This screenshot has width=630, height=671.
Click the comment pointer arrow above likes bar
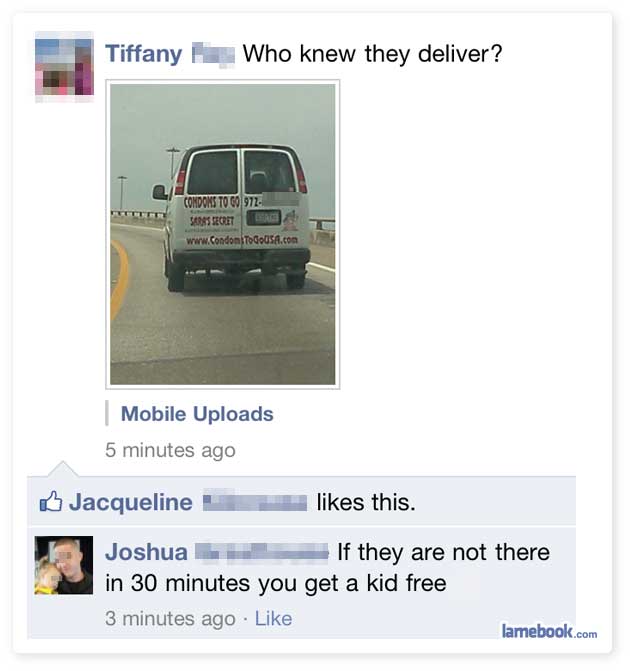tap(63, 469)
